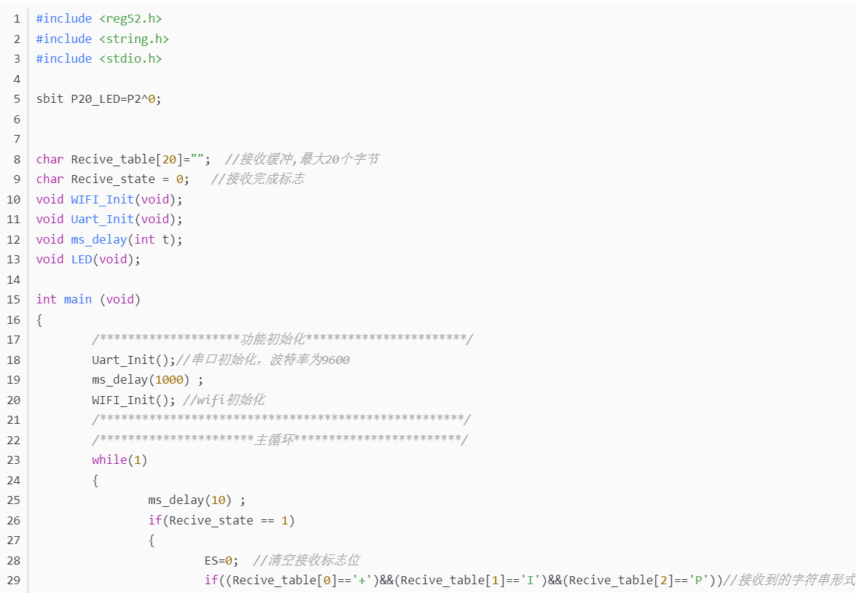Click the if(Recive_state == 1) condition
Screen dimensions: 868x593
[222, 520]
